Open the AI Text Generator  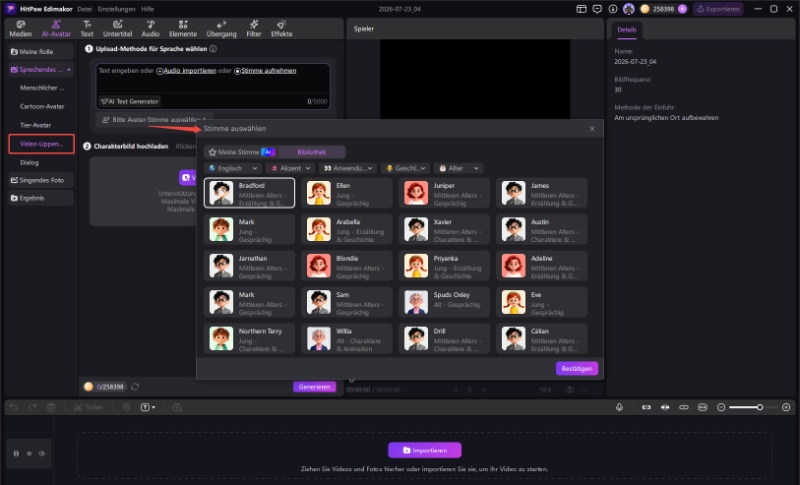130,101
